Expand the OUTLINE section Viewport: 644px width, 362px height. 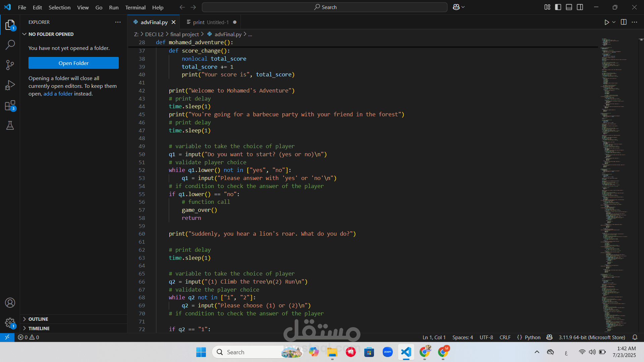click(x=38, y=319)
